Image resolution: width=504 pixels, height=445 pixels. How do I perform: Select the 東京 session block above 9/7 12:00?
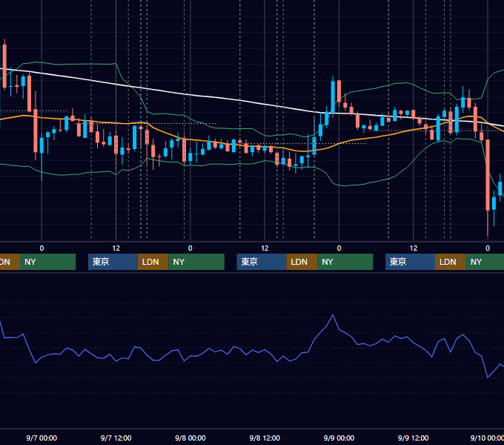(113, 262)
